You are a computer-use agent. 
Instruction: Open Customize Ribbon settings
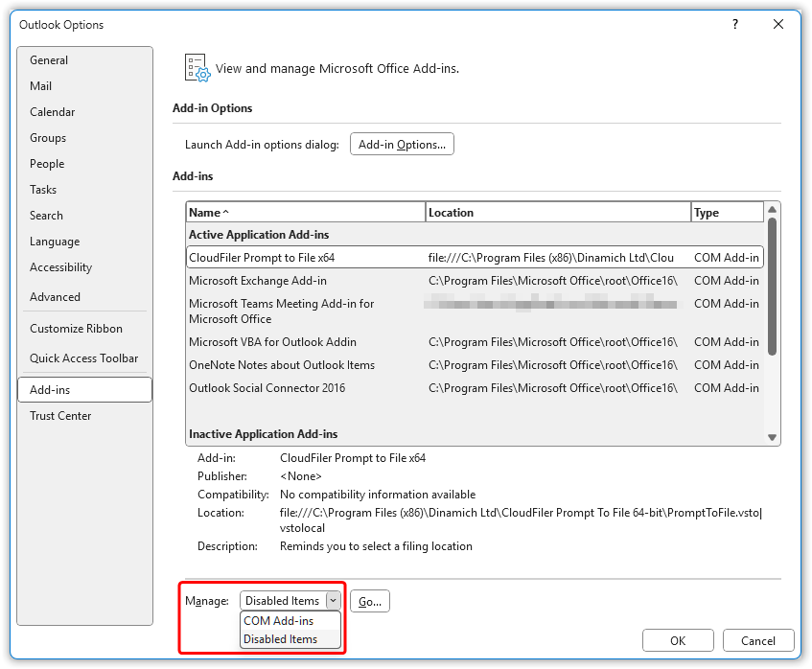coord(85,329)
